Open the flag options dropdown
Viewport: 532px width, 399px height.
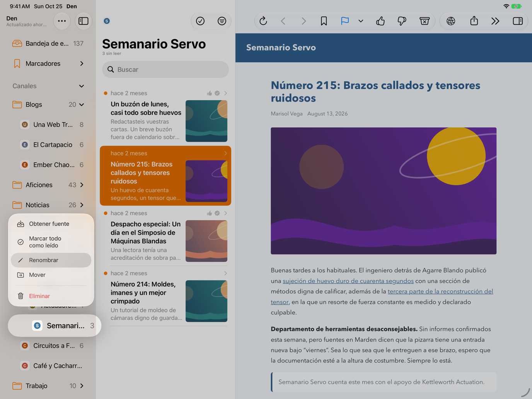(x=361, y=21)
